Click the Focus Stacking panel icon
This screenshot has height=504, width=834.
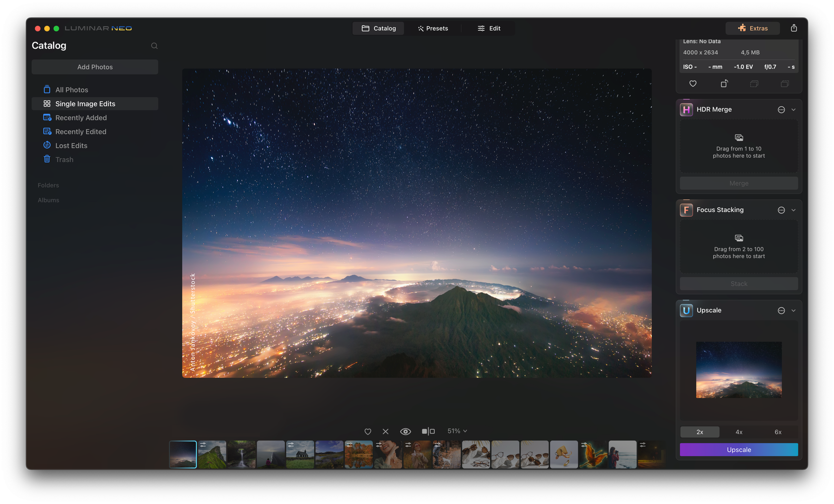686,210
